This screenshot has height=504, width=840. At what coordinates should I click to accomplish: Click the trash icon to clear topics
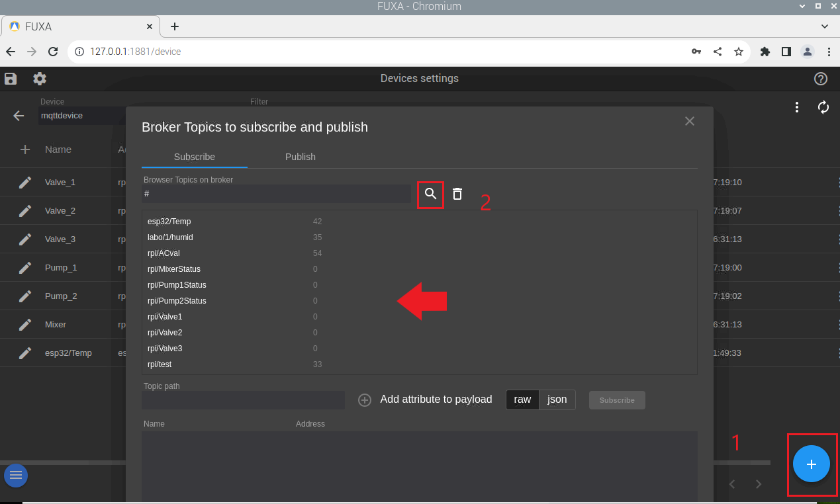pyautogui.click(x=457, y=194)
